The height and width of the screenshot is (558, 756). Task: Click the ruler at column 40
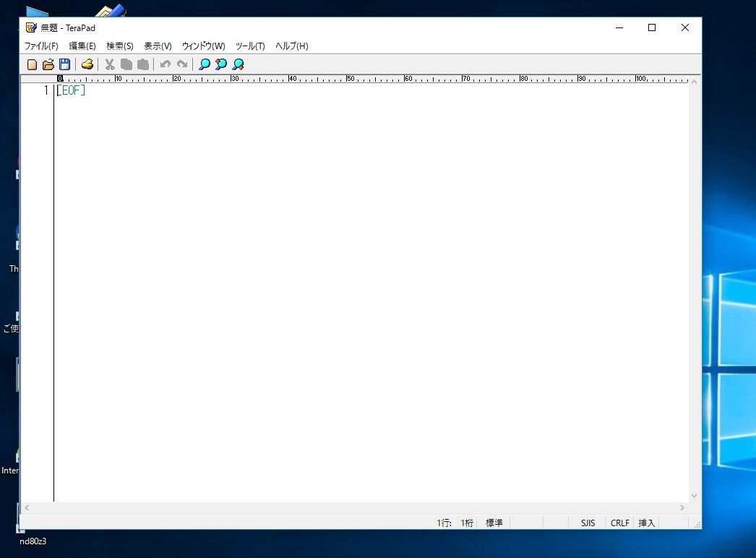(292, 79)
